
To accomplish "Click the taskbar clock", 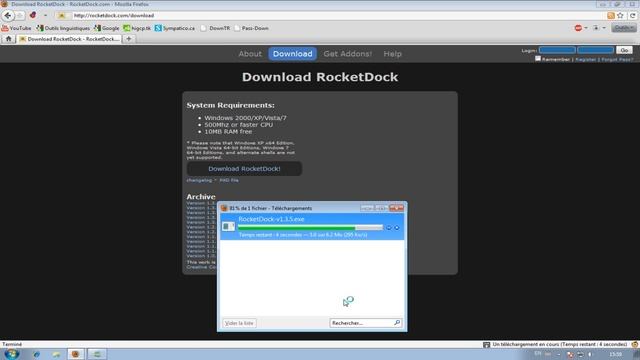I will [616, 354].
